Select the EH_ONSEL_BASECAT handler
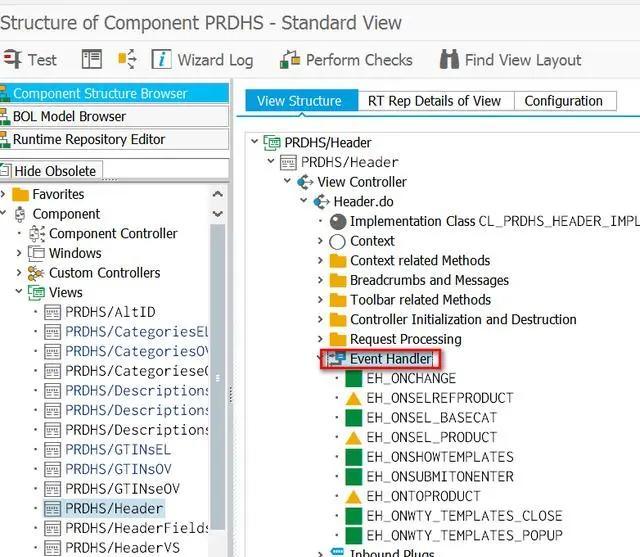 432,417
